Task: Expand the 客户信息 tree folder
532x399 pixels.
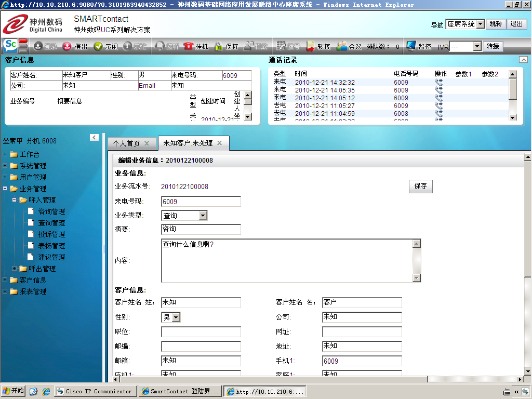Action: [5, 280]
